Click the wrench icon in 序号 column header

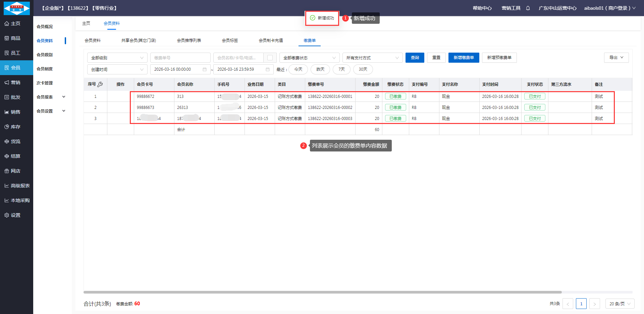(x=100, y=84)
